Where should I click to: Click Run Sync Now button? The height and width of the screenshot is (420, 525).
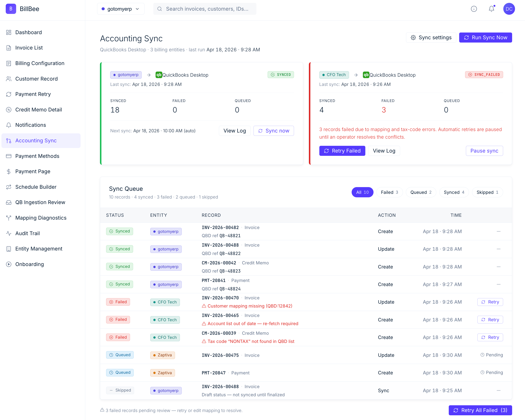pyautogui.click(x=486, y=37)
